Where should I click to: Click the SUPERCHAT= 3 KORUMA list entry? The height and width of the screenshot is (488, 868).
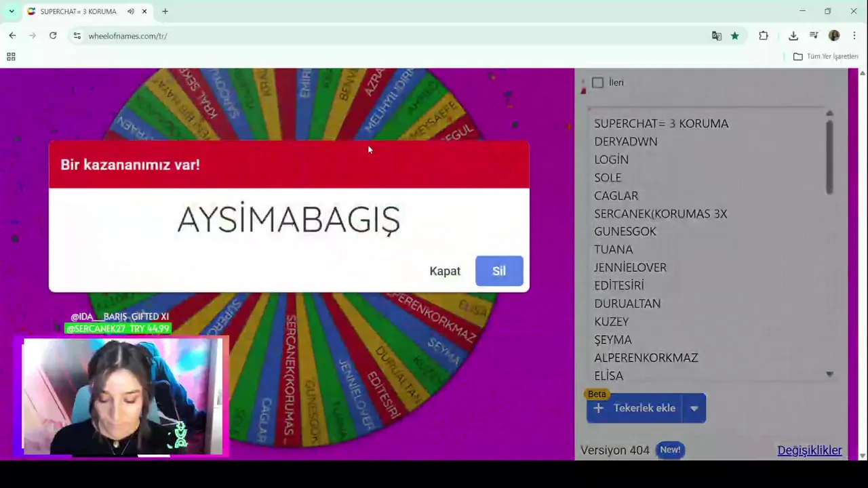(x=661, y=123)
